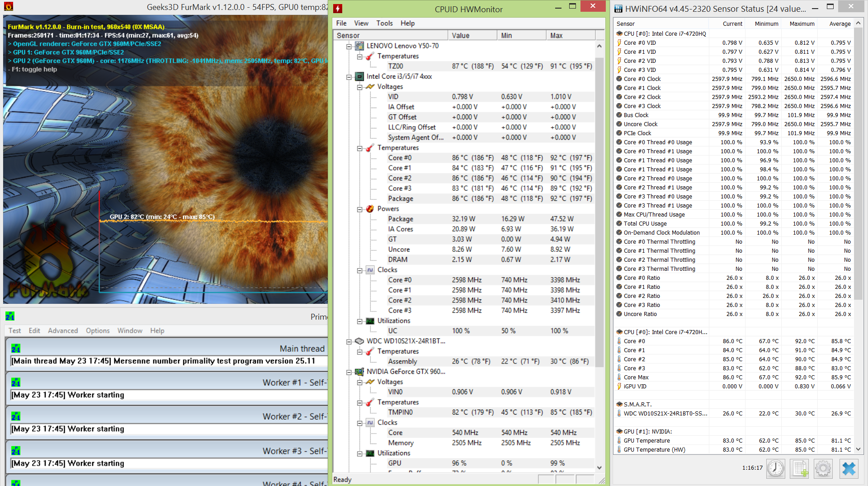Open the HWMonitor View menu

361,23
